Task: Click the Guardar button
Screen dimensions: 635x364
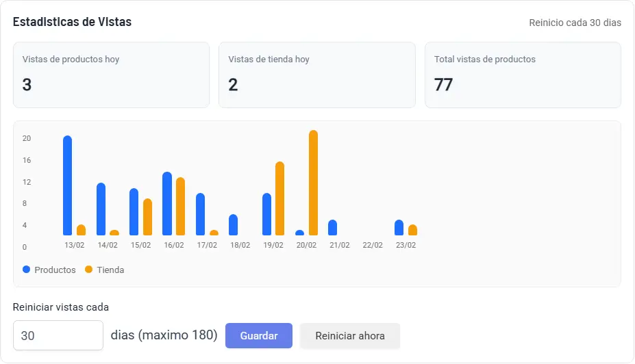Action: pos(258,336)
